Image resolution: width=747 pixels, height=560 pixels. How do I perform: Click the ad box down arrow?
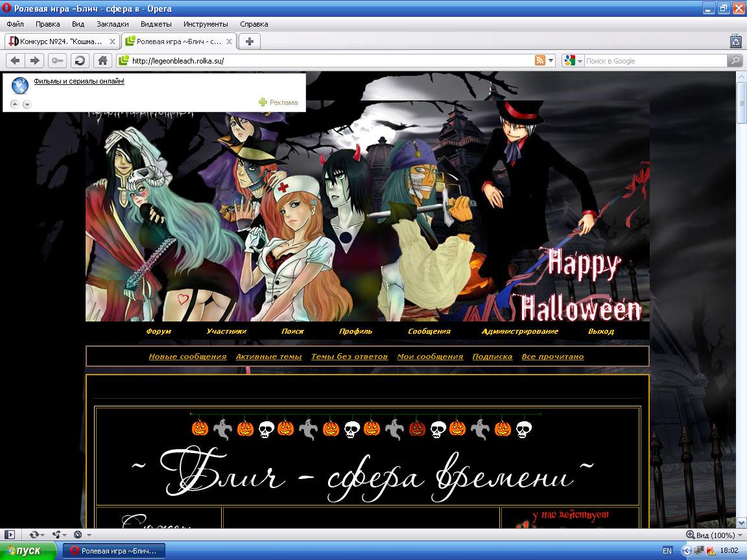point(27,104)
